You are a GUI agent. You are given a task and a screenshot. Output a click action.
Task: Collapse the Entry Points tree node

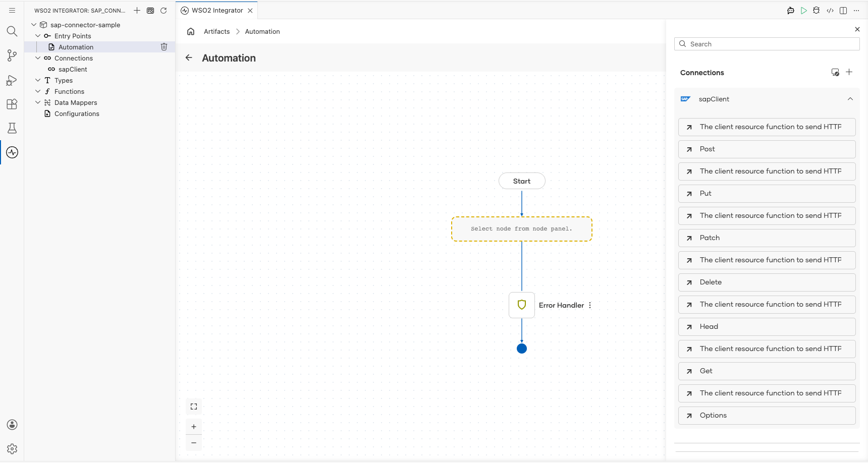coord(38,36)
